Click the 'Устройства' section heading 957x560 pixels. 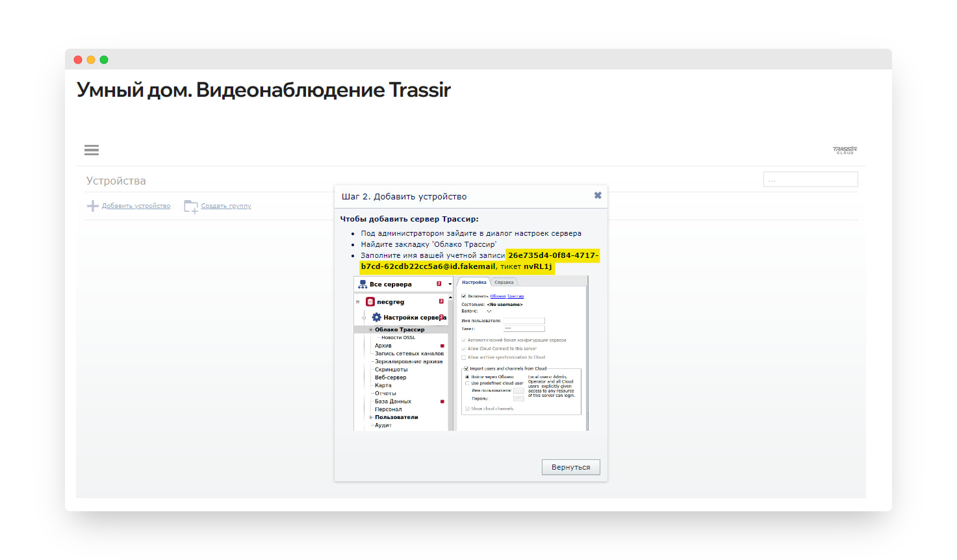[x=116, y=181]
